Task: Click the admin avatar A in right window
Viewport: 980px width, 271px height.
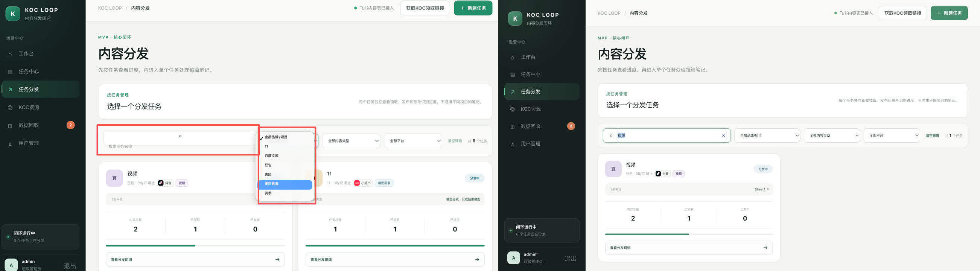Action: tap(514, 258)
